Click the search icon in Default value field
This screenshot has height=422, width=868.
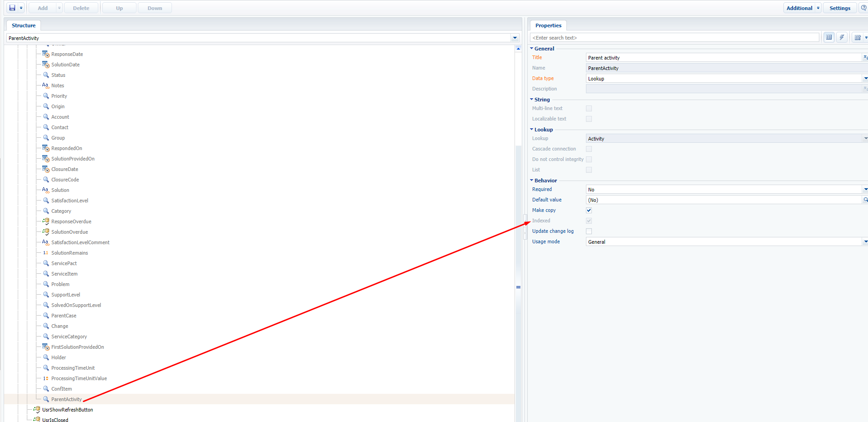pyautogui.click(x=865, y=200)
